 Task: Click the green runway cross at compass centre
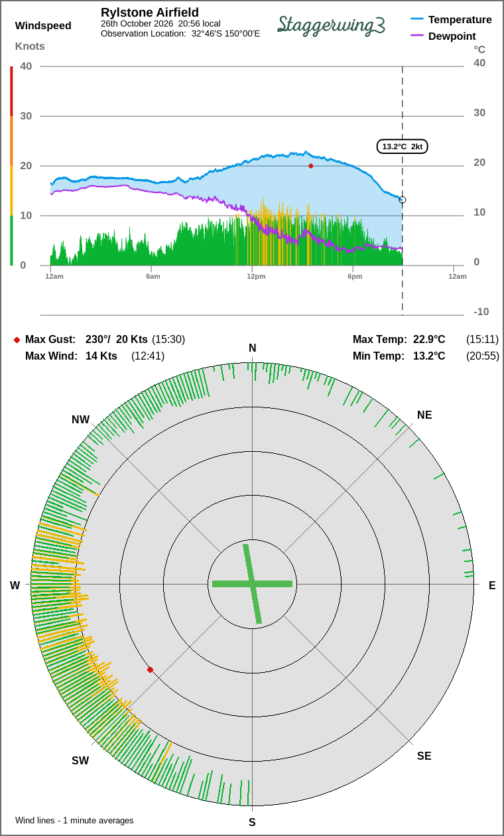coord(252,584)
